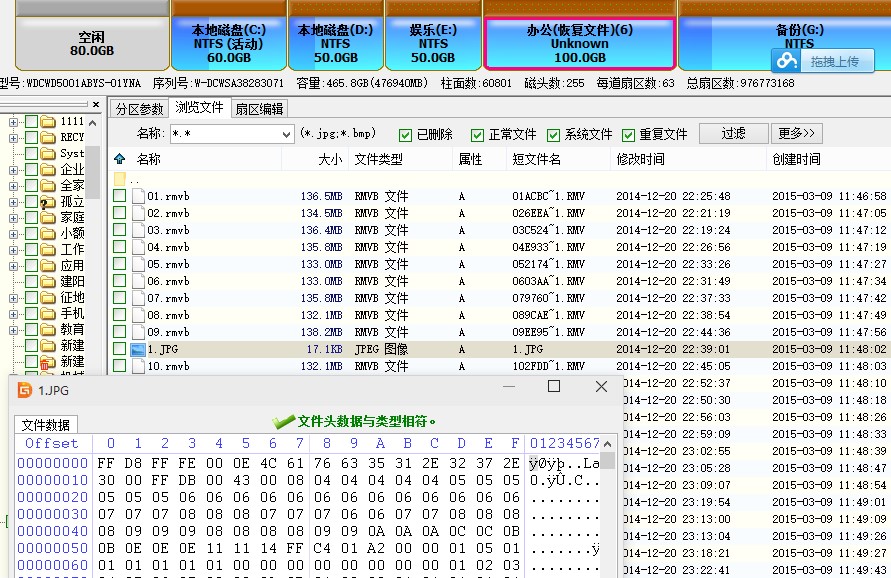Switch to the 扇区编辑 tab
The image size is (891, 578).
(x=259, y=109)
